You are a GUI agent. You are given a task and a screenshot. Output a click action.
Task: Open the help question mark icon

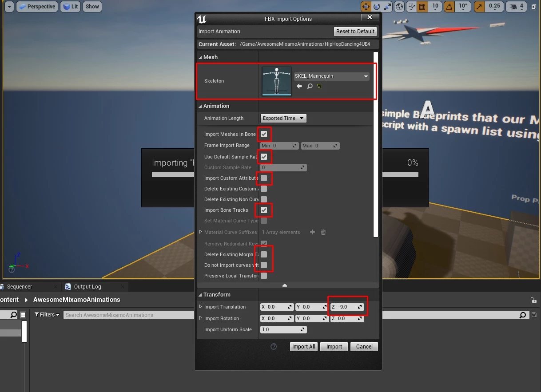274,347
